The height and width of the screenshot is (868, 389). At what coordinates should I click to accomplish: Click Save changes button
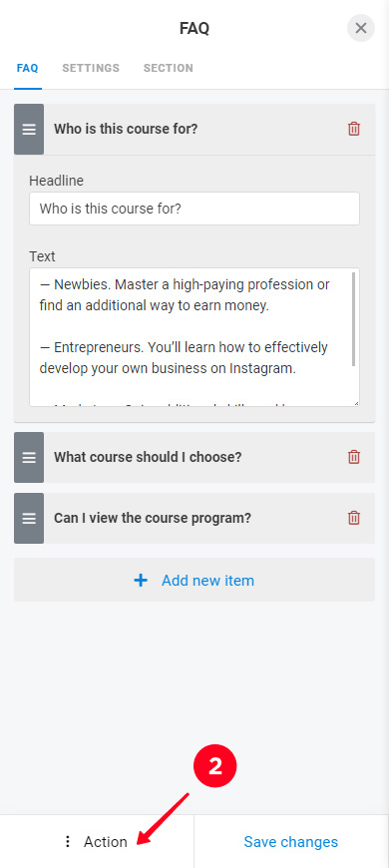pyautogui.click(x=291, y=841)
